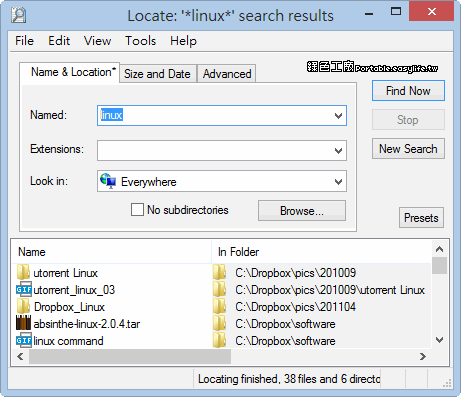Click the folder icon beside utorrent Linux
461x397 pixels.
(x=23, y=272)
